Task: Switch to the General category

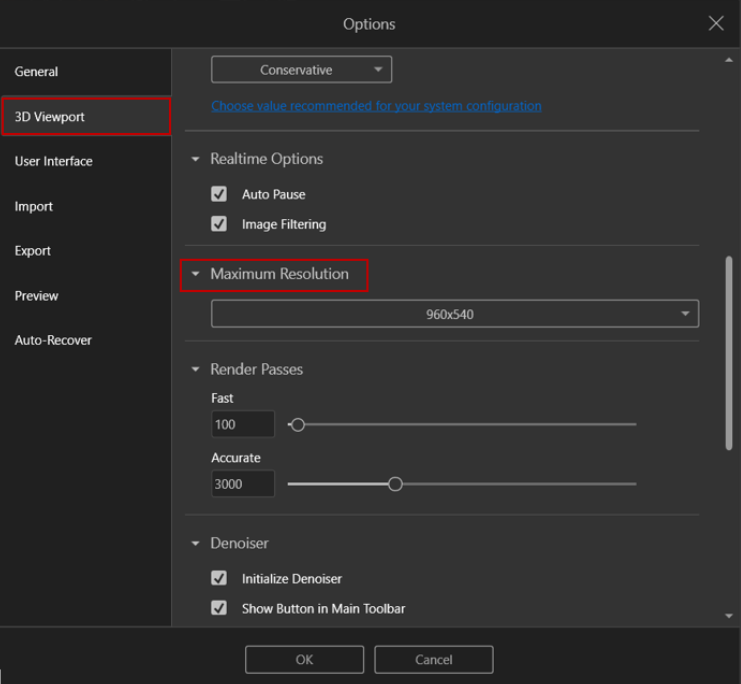Action: (x=37, y=72)
